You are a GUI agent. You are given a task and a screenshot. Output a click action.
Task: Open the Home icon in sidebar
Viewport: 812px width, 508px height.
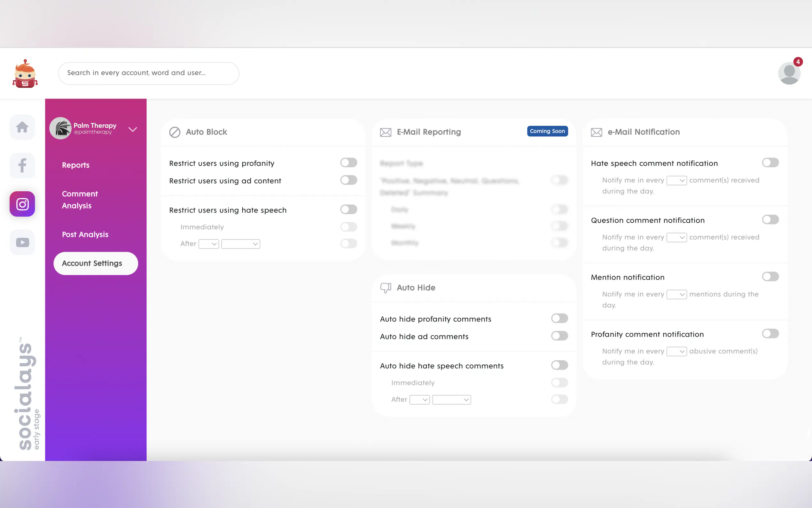22,127
